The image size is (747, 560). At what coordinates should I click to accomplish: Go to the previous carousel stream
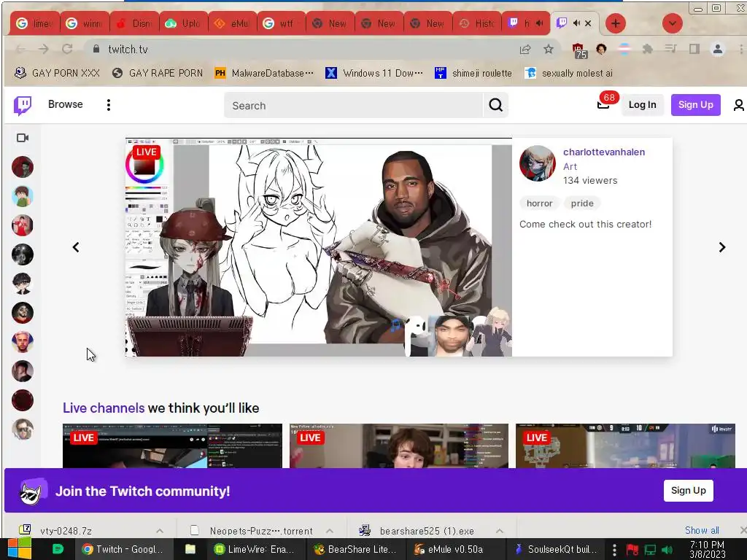(x=76, y=247)
